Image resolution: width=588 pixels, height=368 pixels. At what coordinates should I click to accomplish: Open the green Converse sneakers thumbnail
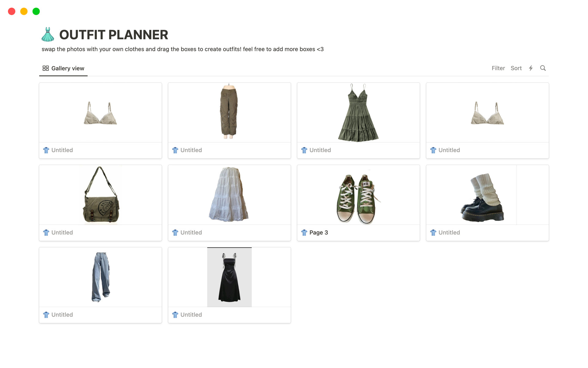coord(358,195)
